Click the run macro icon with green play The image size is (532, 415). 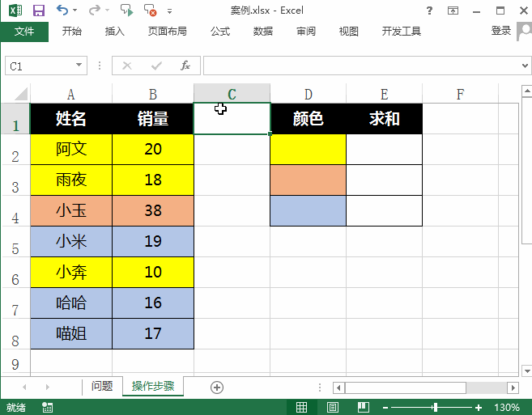[127, 11]
